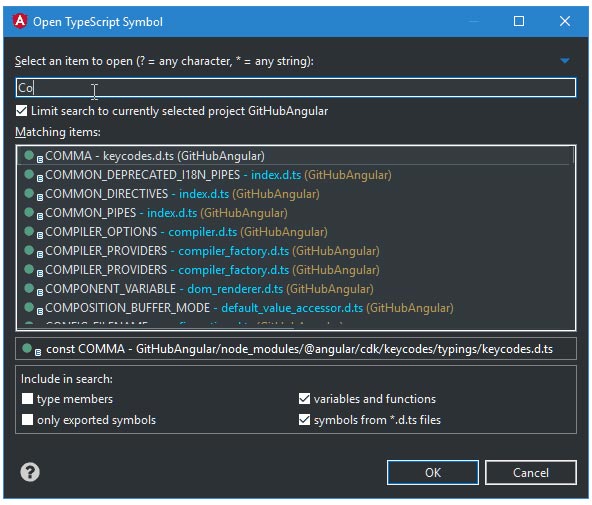Click the Cancel button
592x505 pixels.
530,473
